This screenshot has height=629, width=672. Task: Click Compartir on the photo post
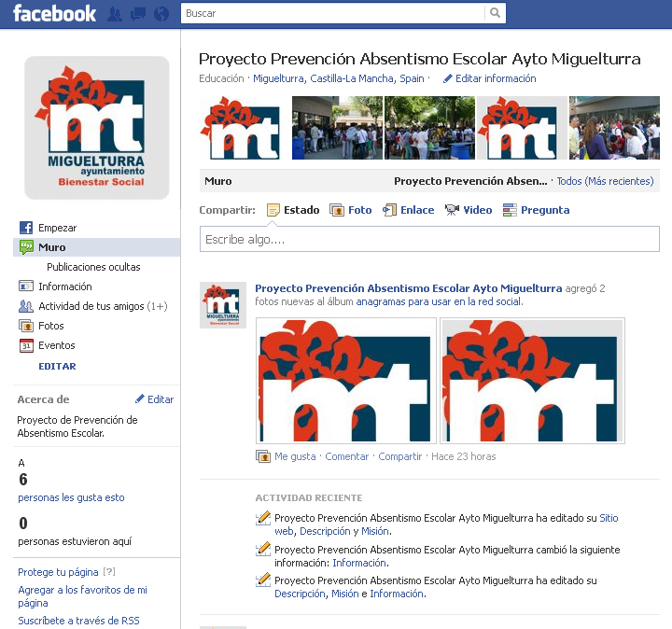(x=399, y=456)
